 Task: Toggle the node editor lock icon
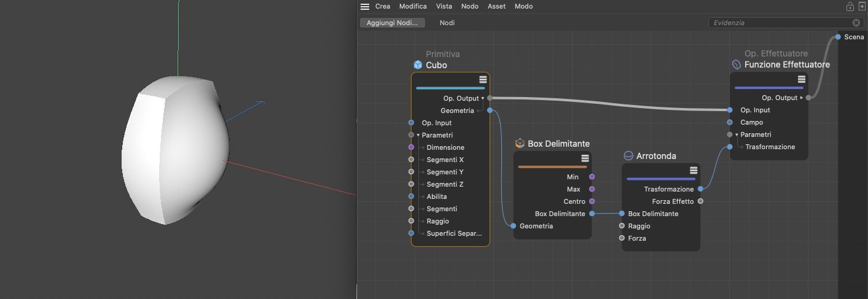coord(850,7)
